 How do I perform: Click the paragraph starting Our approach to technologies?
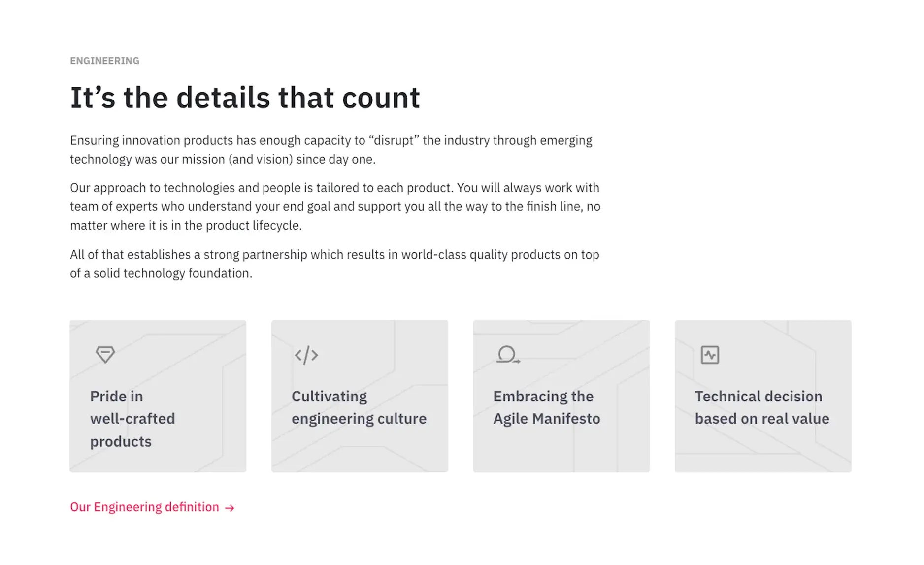point(335,206)
